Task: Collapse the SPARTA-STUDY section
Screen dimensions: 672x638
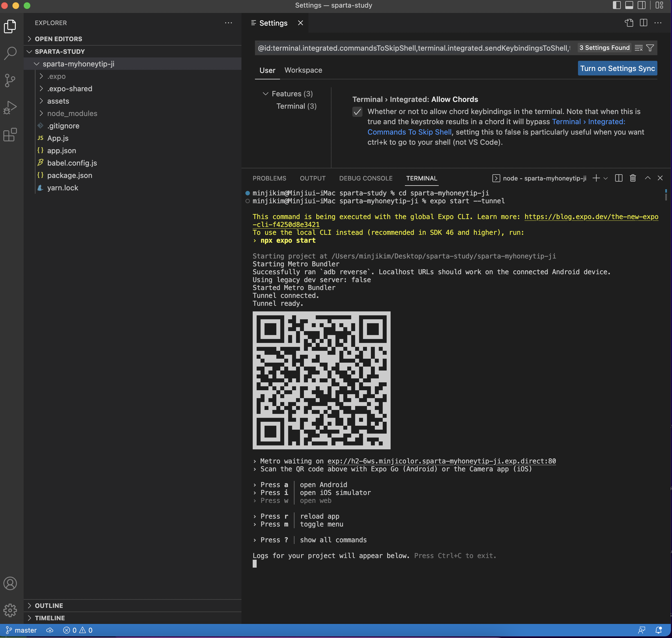Action: tap(133, 52)
